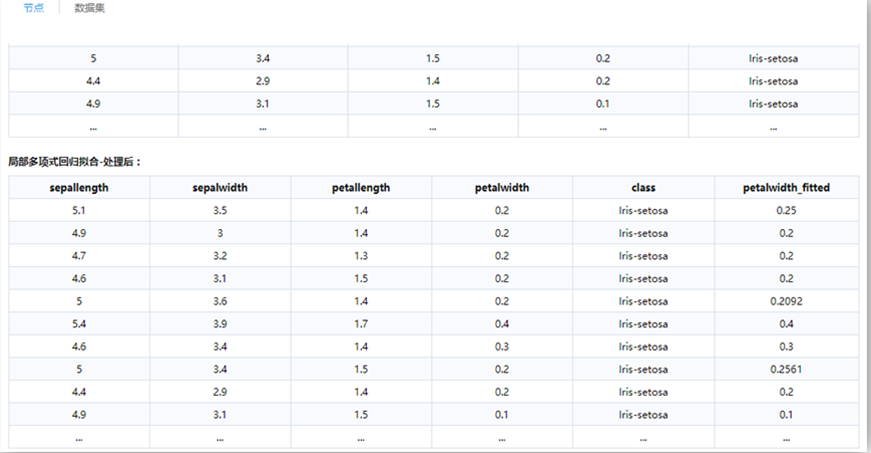Select the petallength 1.3 cell
Viewport: 871px width, 453px height.
361,256
